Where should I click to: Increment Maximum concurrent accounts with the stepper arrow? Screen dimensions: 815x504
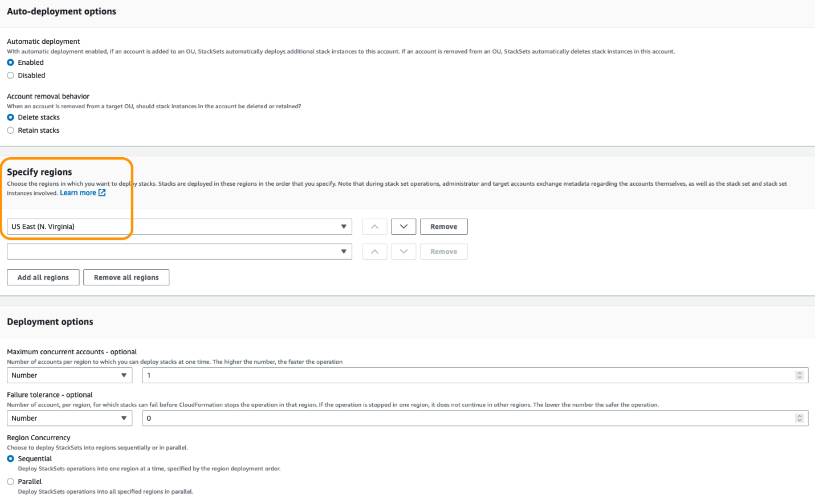coord(800,372)
